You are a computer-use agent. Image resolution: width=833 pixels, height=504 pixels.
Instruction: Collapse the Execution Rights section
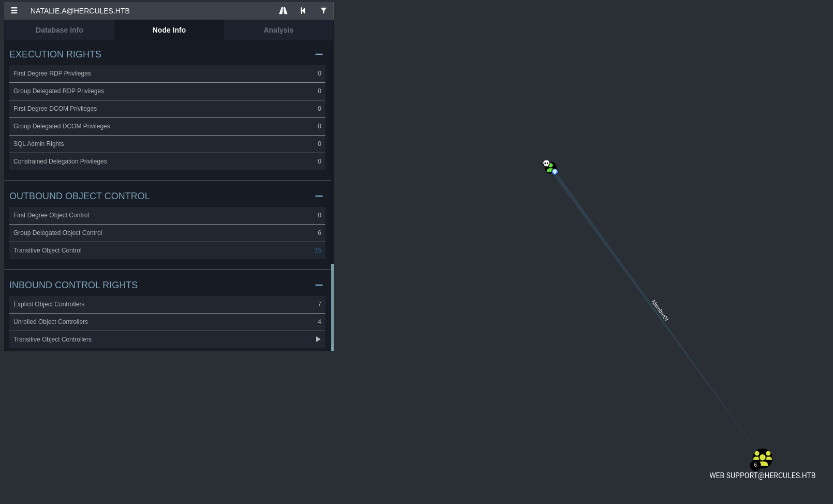319,54
